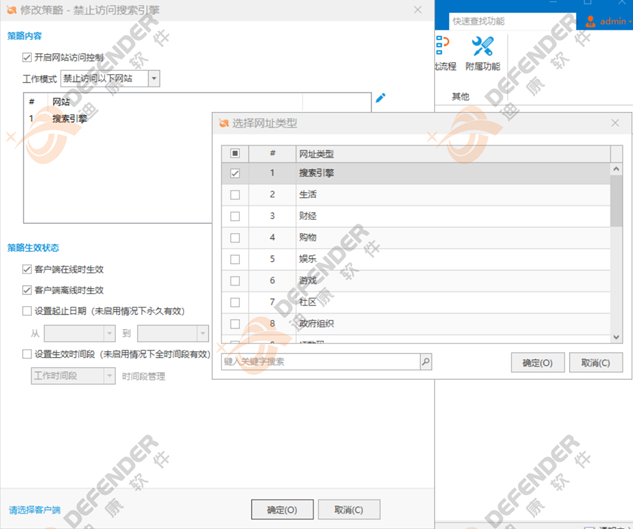Click 确定(O) in 选择网址类型 dialog
Screen dimensions: 633x529
538,363
